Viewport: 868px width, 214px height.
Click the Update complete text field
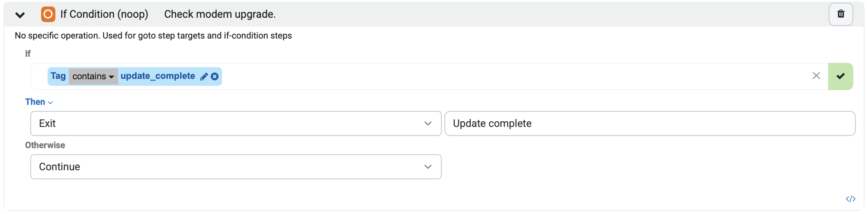click(650, 123)
